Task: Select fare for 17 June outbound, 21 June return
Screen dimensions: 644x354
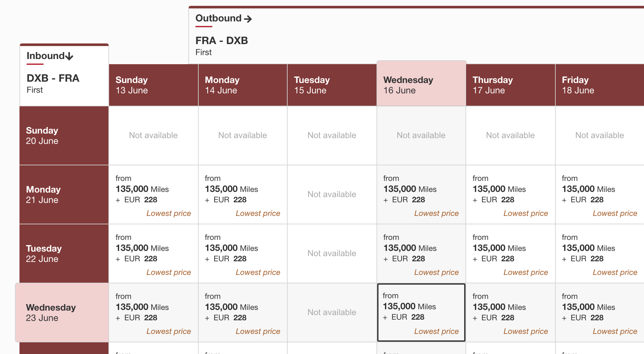Action: [x=510, y=195]
